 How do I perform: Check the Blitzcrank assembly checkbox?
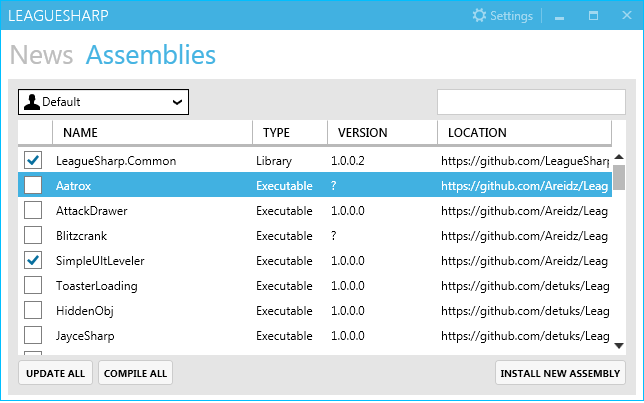click(x=33, y=235)
